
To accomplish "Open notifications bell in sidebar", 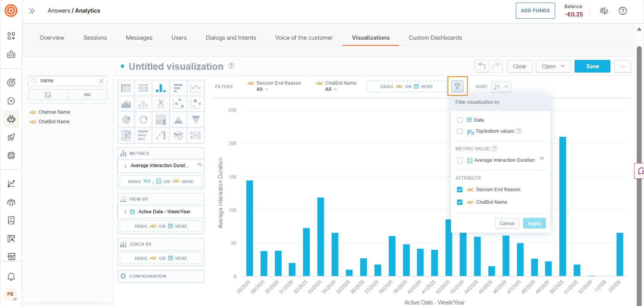I will pos(11,276).
